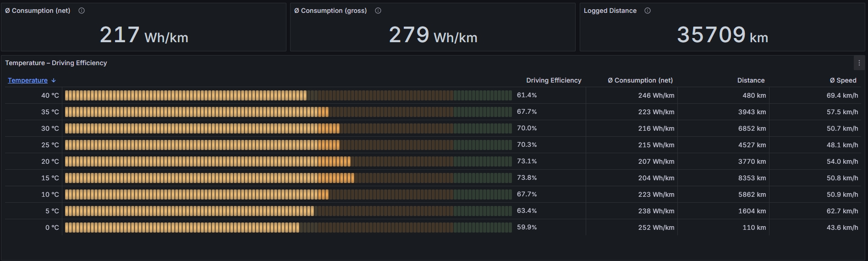The image size is (868, 261).
Task: Click the Ø Speed column header
Action: point(843,80)
